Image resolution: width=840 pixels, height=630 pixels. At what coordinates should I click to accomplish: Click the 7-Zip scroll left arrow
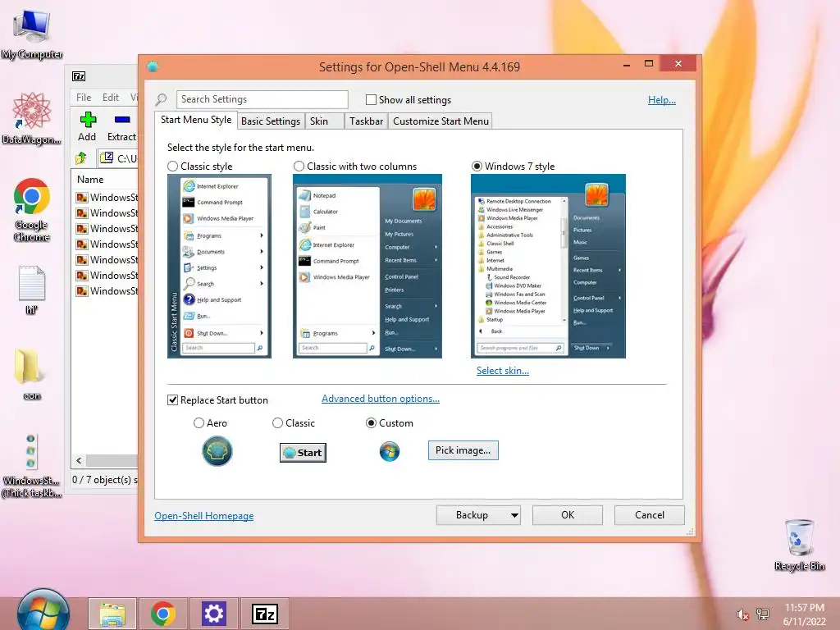point(80,461)
